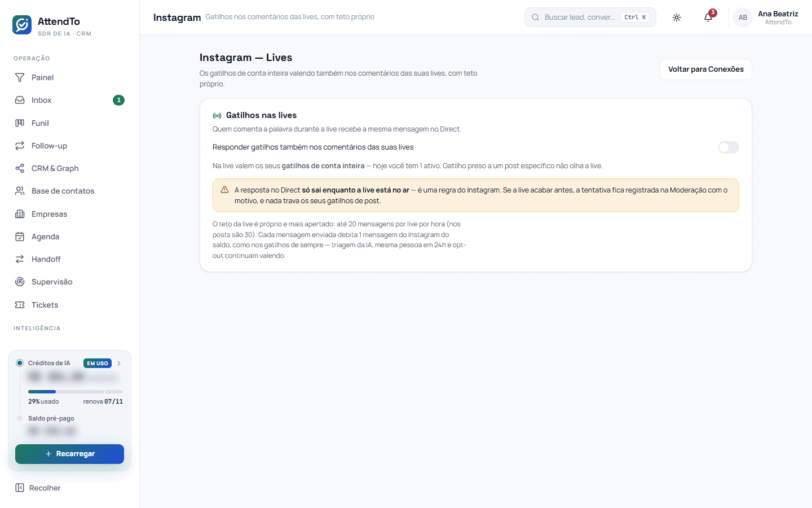This screenshot has width=812, height=508.
Task: Click the Ana Beatriz profile name
Action: click(778, 14)
